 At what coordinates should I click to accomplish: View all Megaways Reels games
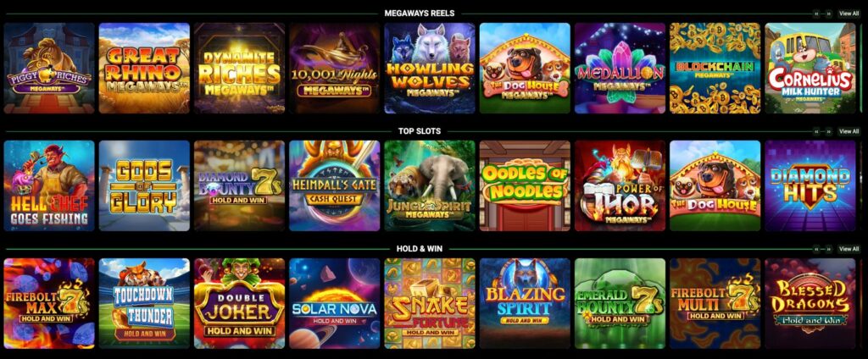coord(849,14)
